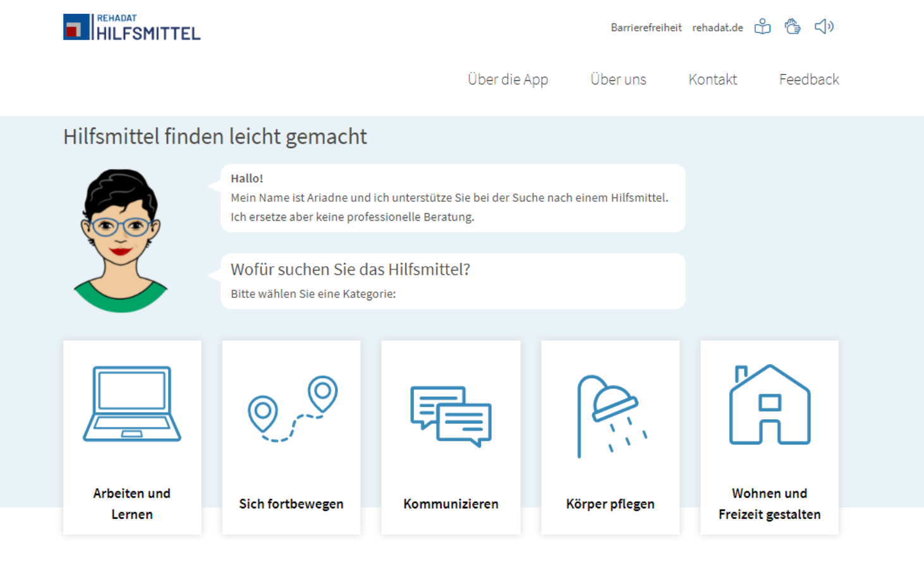Click the REHADAT Hilfsmittel logo

click(131, 27)
